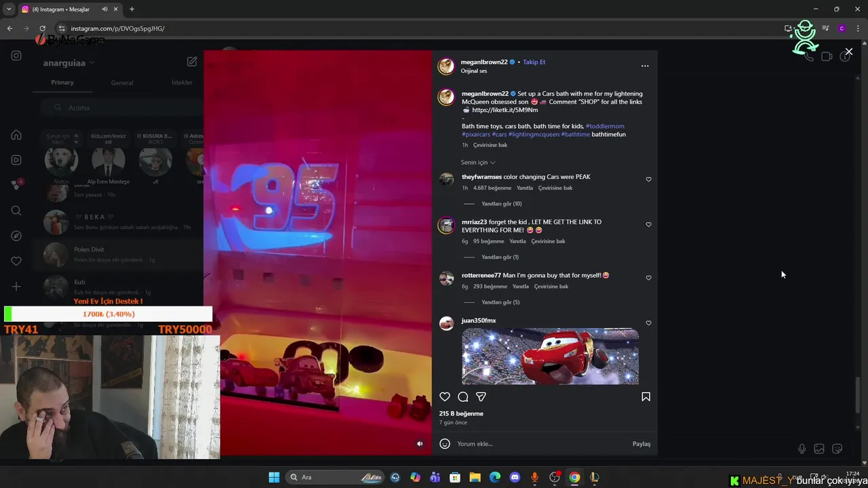The image size is (868, 488).
Task: Open a new browser tab
Action: pos(132,9)
